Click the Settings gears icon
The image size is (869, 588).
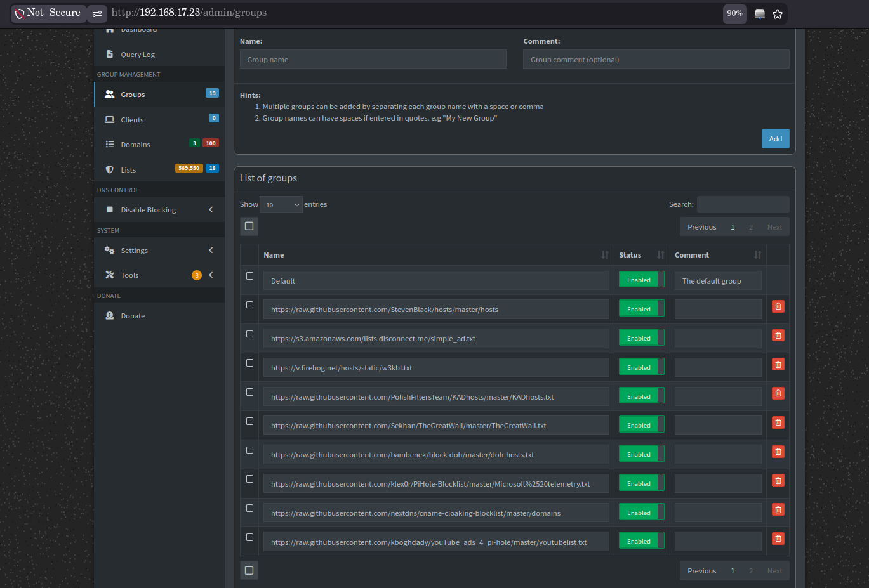point(110,251)
